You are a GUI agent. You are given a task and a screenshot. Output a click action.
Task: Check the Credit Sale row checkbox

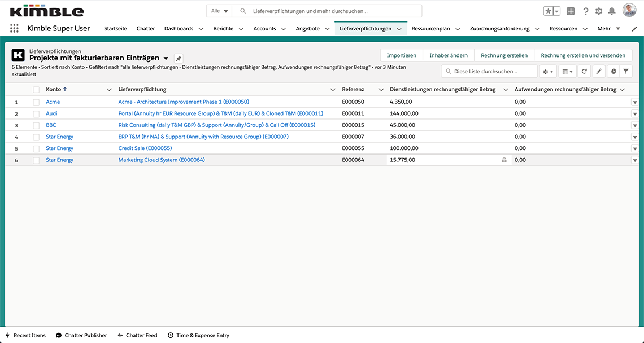point(36,148)
